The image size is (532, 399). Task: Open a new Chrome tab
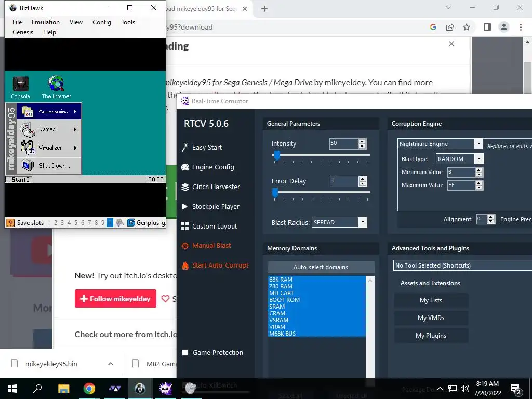tap(264, 9)
